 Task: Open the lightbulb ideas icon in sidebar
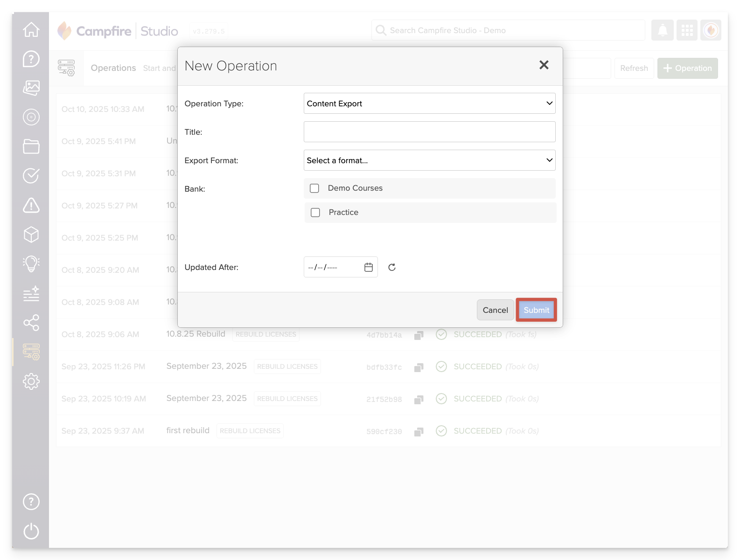click(x=31, y=264)
